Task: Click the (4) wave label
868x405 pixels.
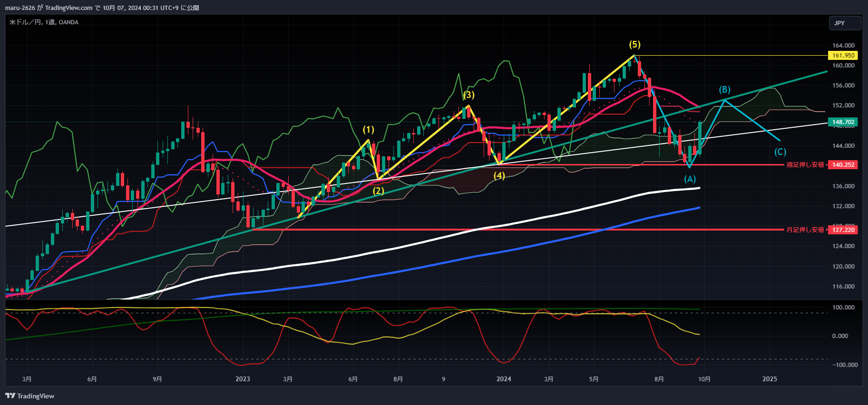Action: click(499, 175)
